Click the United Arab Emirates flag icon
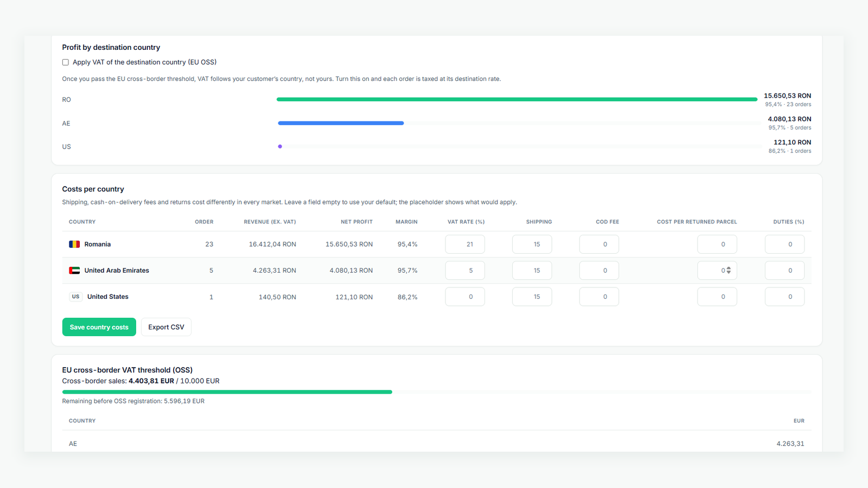The image size is (868, 488). tap(74, 271)
